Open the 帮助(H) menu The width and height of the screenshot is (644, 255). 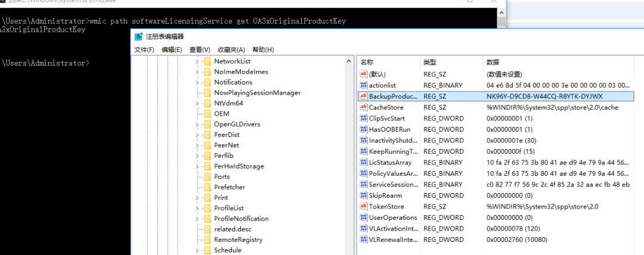tap(263, 49)
